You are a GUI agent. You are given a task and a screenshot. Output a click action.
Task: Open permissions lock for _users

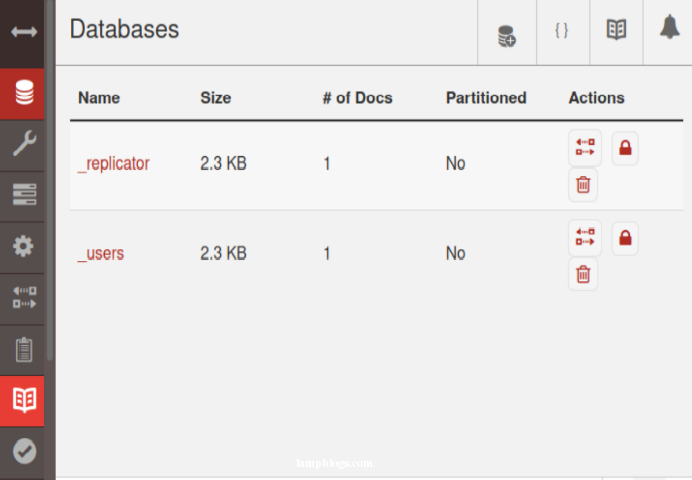point(625,238)
